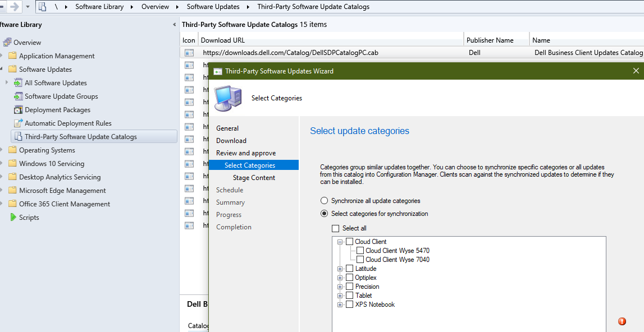Click the Windows 10 Servicing folder icon
Image resolution: width=644 pixels, height=332 pixels.
(12, 163)
